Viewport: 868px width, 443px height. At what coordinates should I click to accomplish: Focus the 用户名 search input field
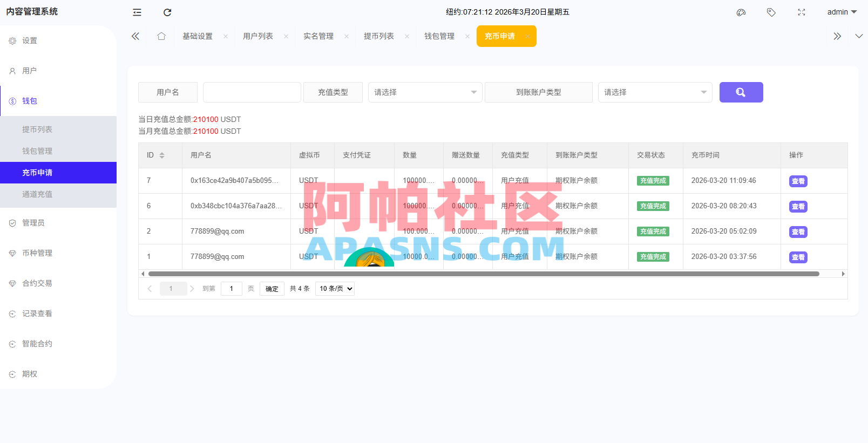(x=252, y=92)
